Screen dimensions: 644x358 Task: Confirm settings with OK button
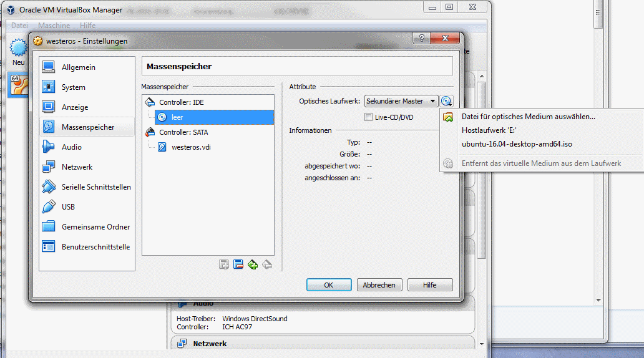click(329, 285)
